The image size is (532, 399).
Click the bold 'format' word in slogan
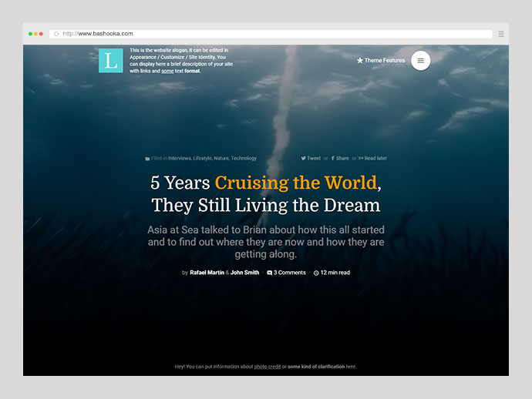(x=192, y=71)
